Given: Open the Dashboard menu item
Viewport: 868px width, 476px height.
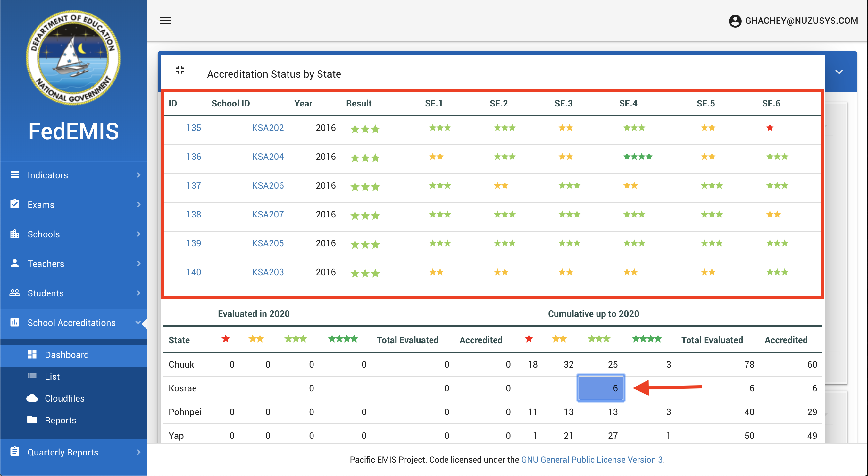Looking at the screenshot, I should [x=67, y=355].
